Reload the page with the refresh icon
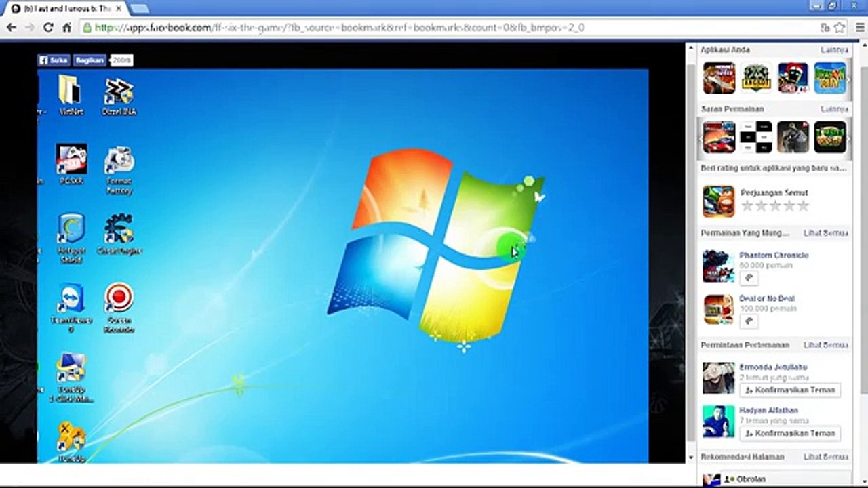Image resolution: width=868 pixels, height=488 pixels. [48, 28]
